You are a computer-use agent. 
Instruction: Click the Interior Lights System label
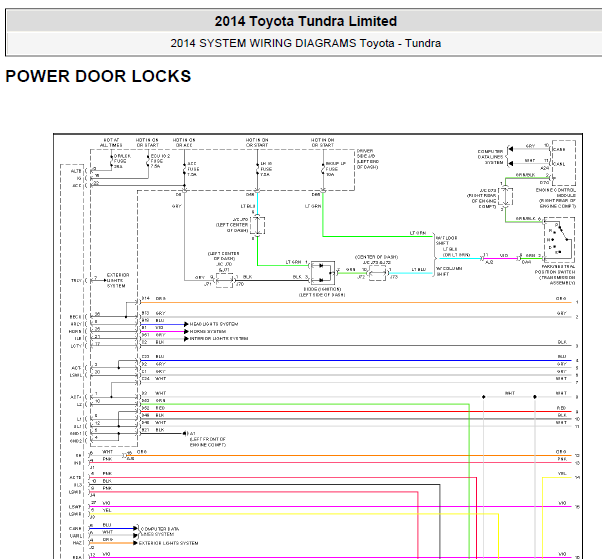click(x=219, y=339)
